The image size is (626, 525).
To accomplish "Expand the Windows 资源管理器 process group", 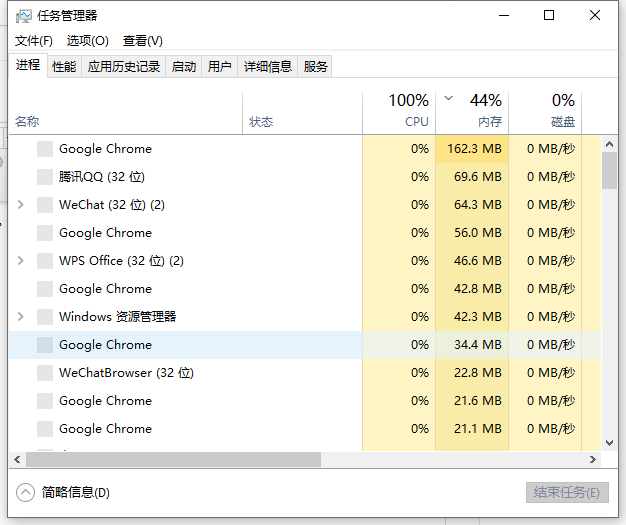I will [21, 317].
